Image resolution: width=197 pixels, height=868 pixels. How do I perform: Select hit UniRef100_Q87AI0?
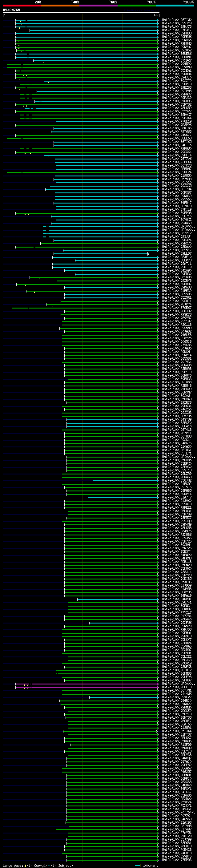point(177,762)
